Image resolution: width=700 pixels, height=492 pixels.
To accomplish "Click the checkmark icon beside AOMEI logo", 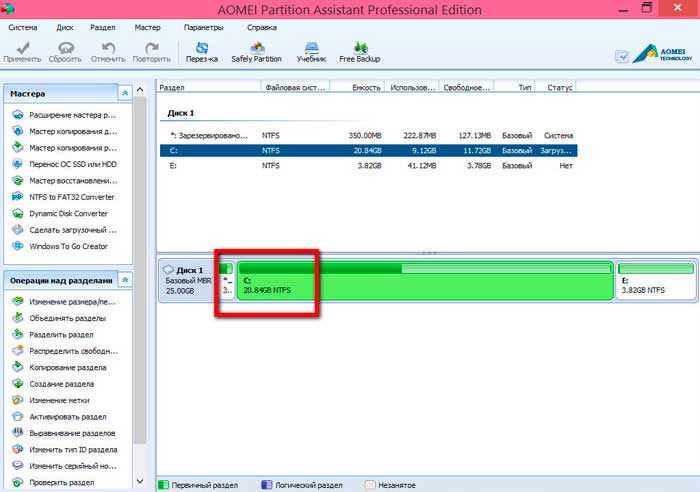I will (x=622, y=56).
